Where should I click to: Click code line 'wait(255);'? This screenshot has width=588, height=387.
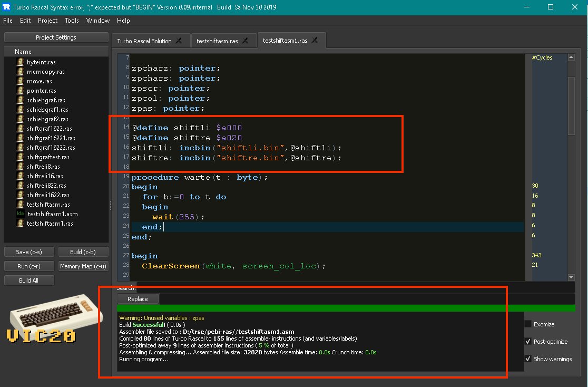pos(178,217)
